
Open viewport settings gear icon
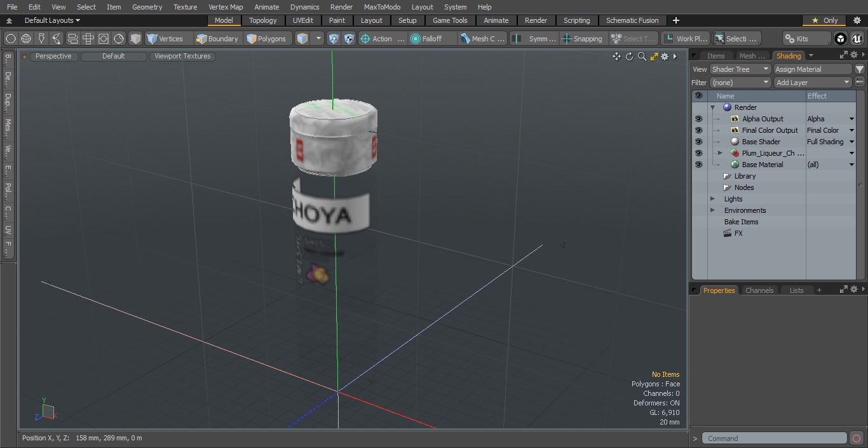(x=665, y=56)
